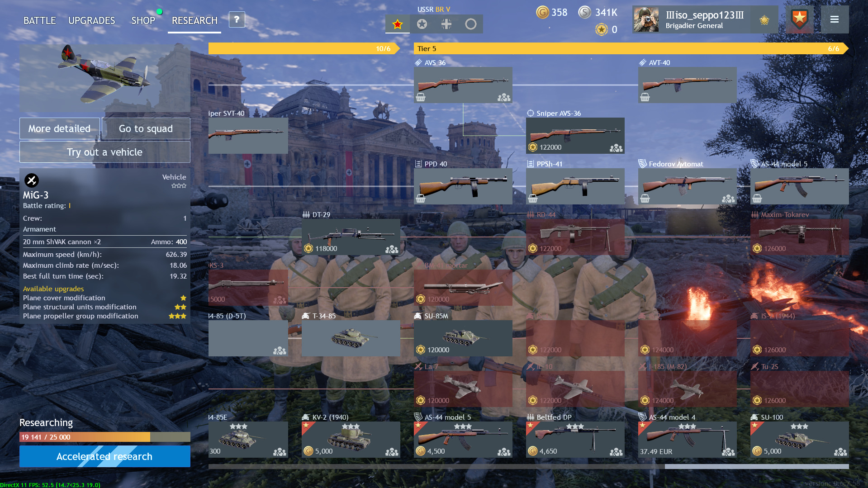Screen dimensions: 868x488
Task: Open the player profile avatar
Action: pyautogui.click(x=646, y=19)
